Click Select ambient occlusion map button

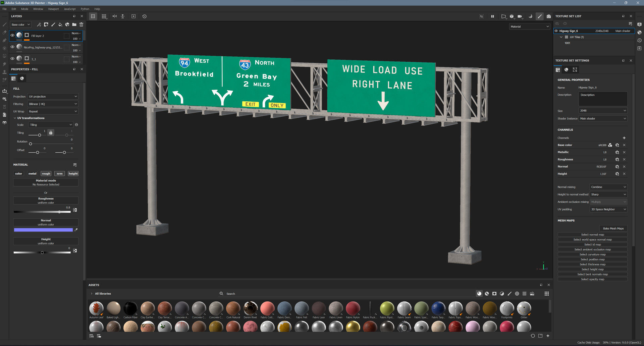pos(592,249)
